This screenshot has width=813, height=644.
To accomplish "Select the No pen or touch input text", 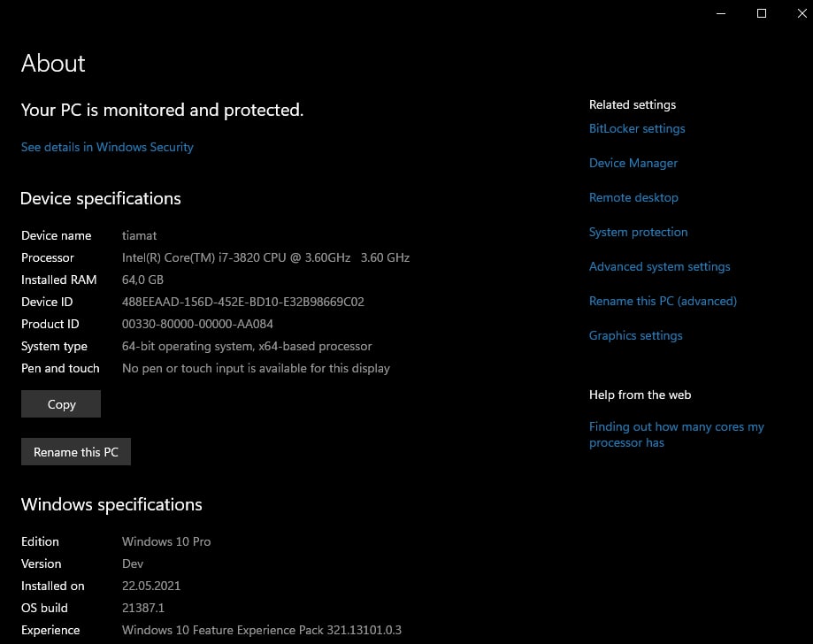I will point(256,368).
